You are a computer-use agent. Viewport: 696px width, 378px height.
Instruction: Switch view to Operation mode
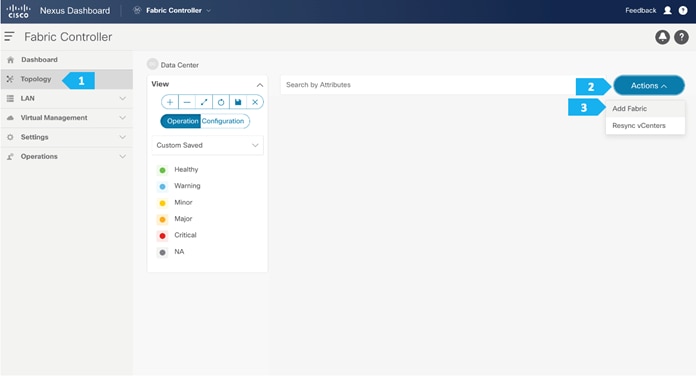point(181,121)
